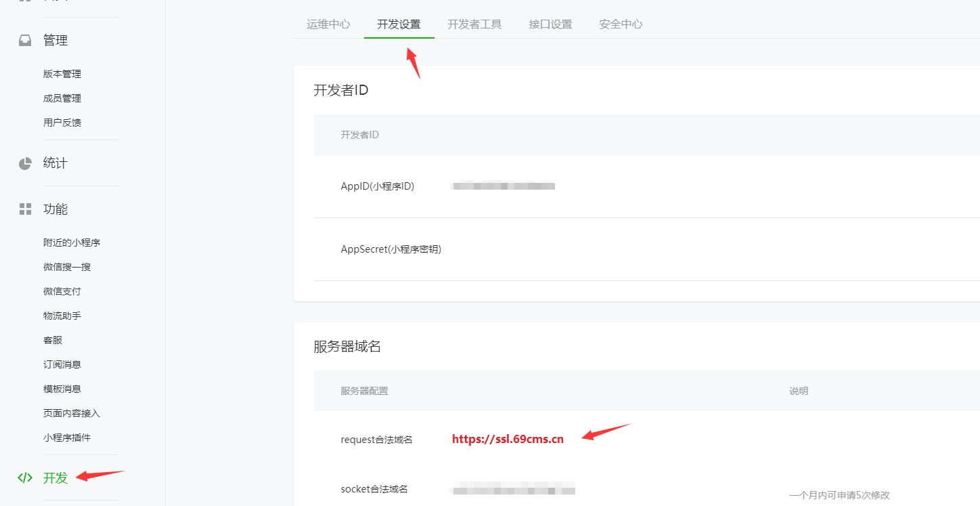Open 小程序插件 in sidebar

67,438
